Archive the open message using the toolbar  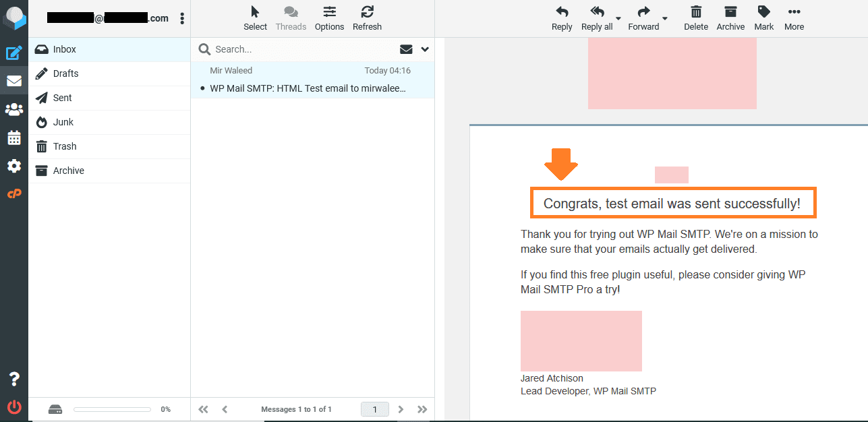point(730,18)
